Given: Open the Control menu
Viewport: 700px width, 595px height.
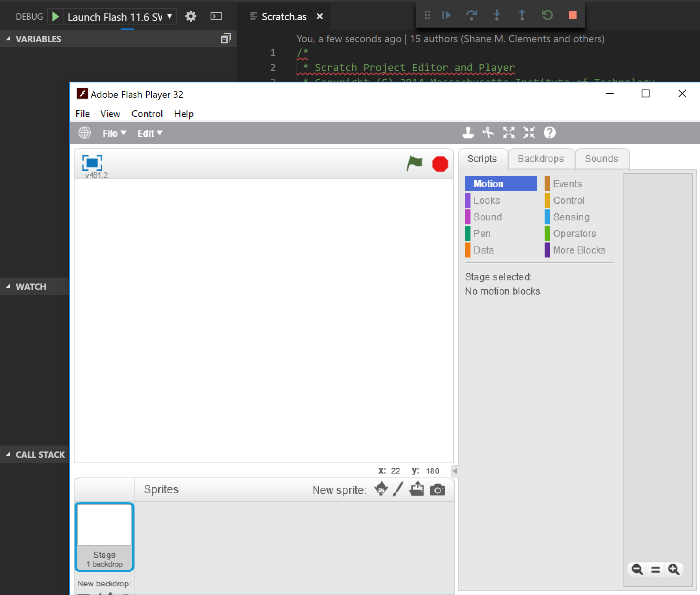Looking at the screenshot, I should 147,114.
